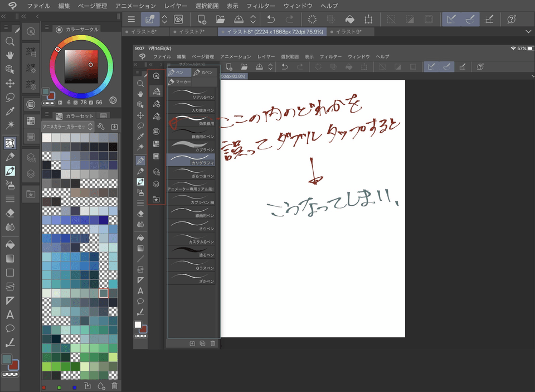This screenshot has width=535, height=392.
Task: Select the Hand move tool in leftmost palette
Action: coord(10,55)
